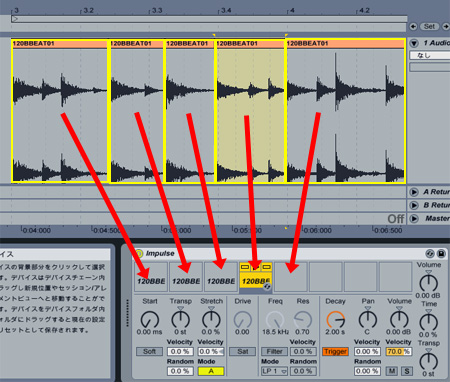
Task: Select the first 120BBE sample slot
Action: coord(151,277)
